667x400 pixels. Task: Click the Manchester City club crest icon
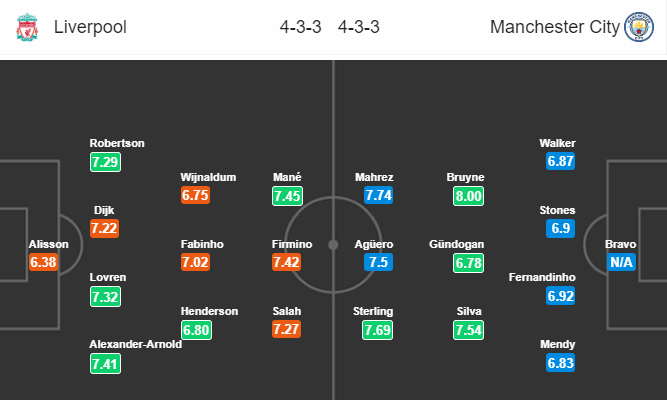pos(638,27)
